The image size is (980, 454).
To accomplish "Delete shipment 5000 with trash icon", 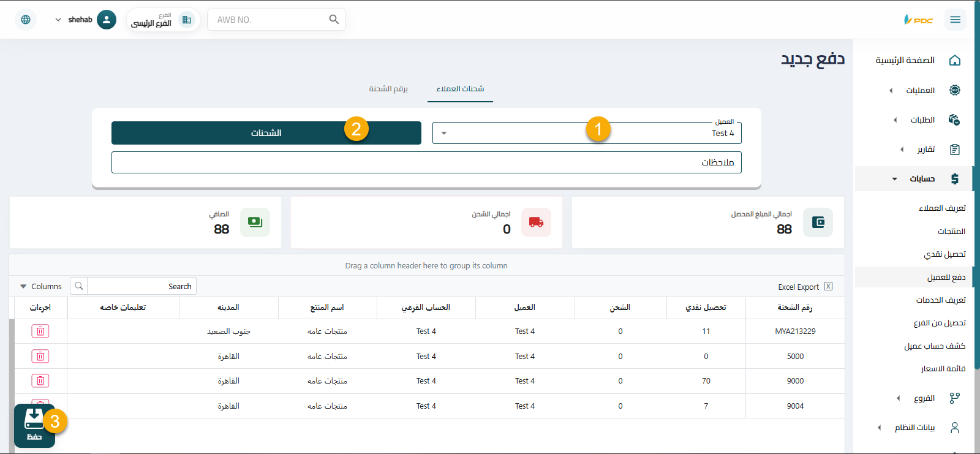I will (40, 356).
